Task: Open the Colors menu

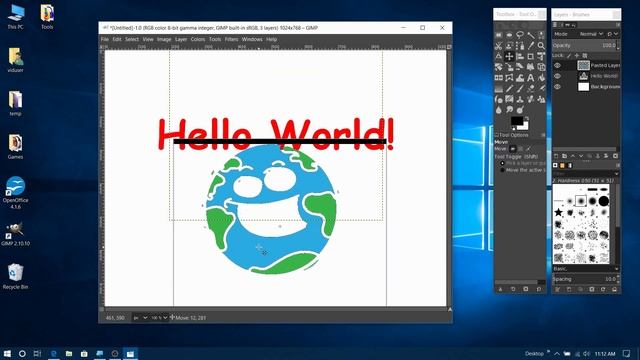Action: 198,39
